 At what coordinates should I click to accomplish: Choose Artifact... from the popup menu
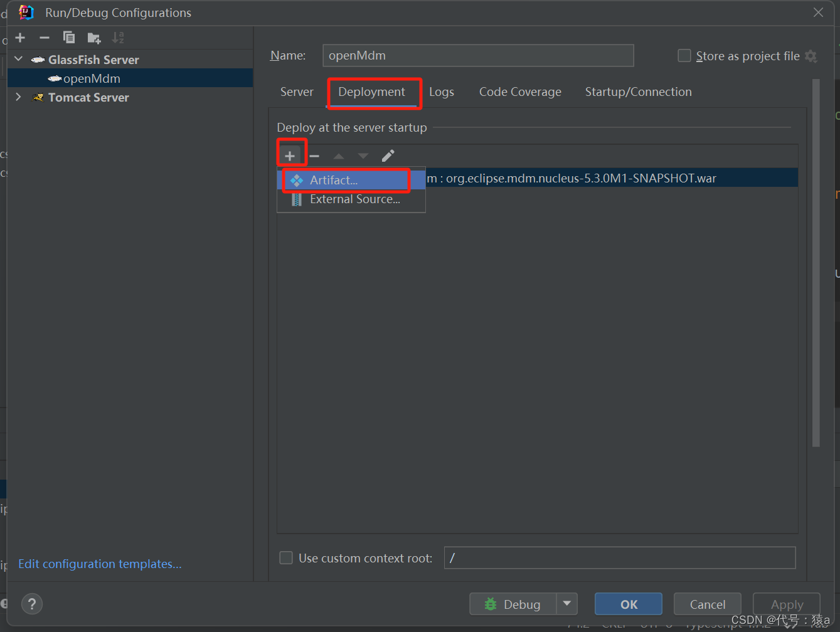(334, 180)
